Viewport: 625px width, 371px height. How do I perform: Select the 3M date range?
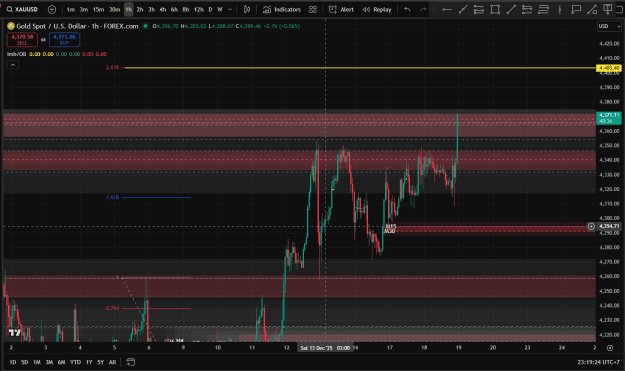pyautogui.click(x=49, y=362)
